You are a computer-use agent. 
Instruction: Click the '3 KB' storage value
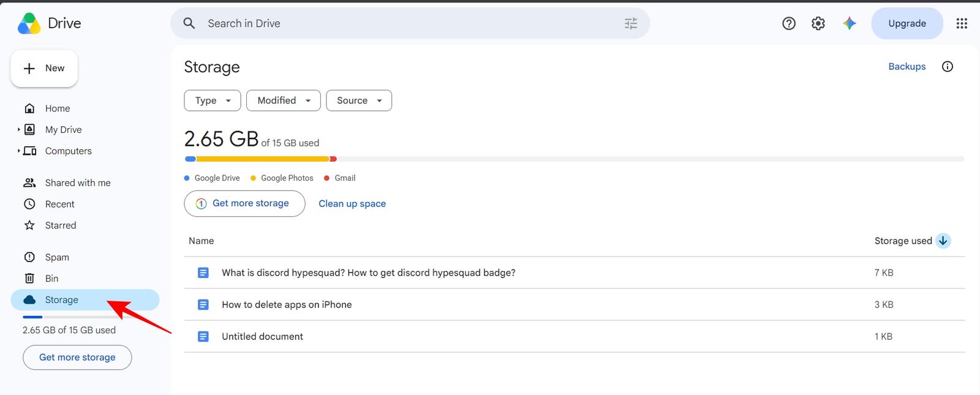(x=884, y=304)
